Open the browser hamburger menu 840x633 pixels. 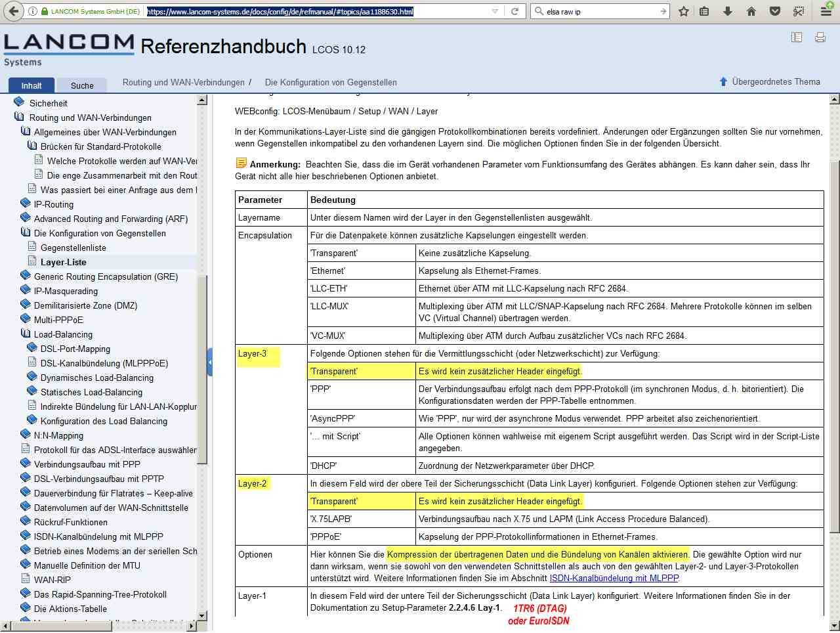coord(826,11)
